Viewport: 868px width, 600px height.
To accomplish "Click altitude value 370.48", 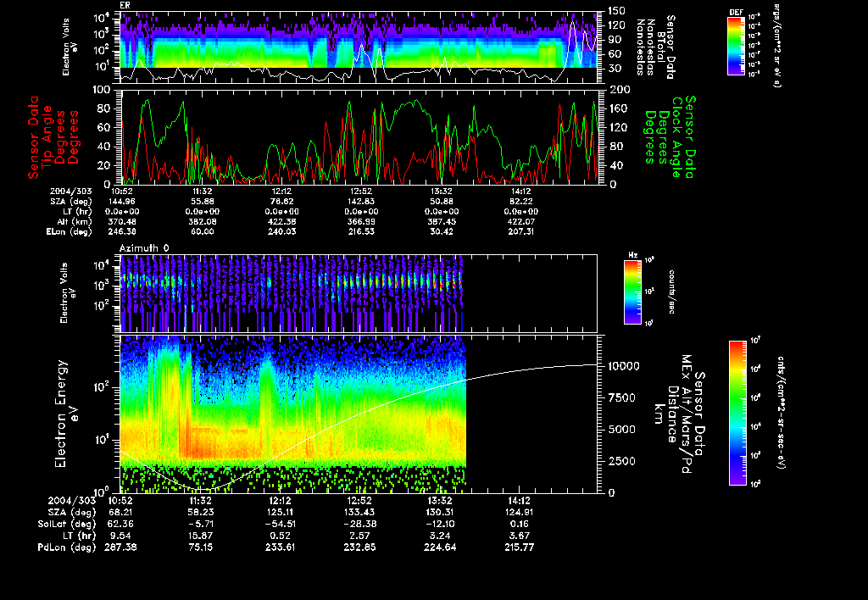I will 123,222.
